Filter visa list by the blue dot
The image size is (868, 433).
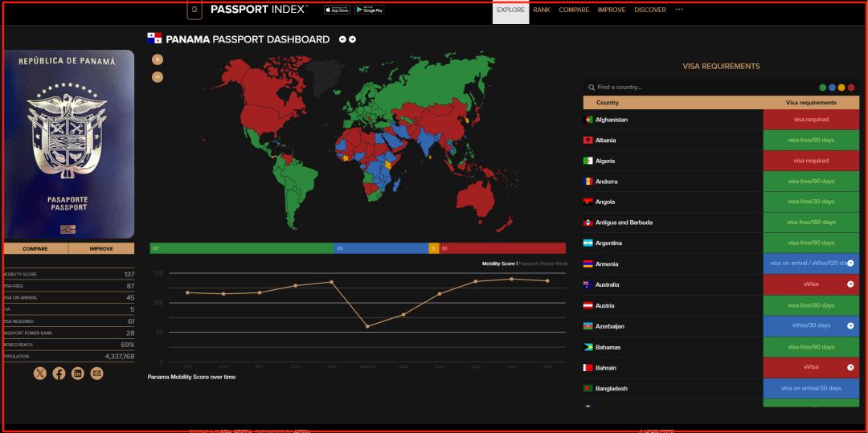pos(832,88)
